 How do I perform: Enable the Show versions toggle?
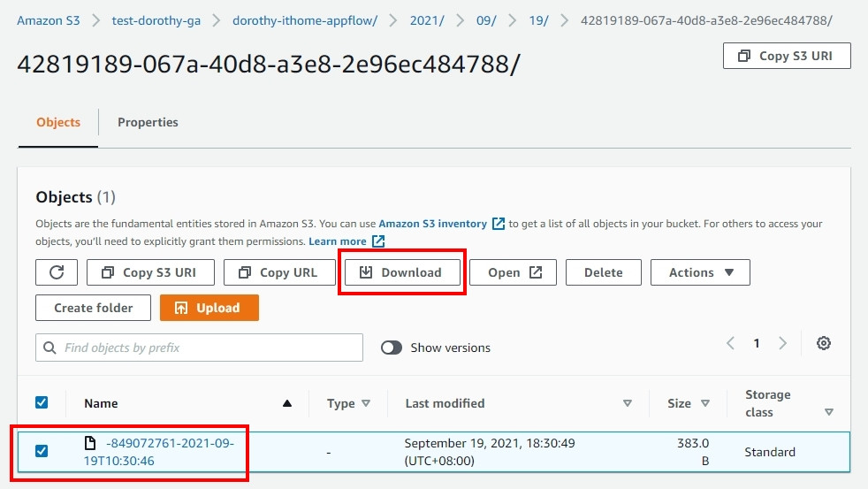[392, 348]
